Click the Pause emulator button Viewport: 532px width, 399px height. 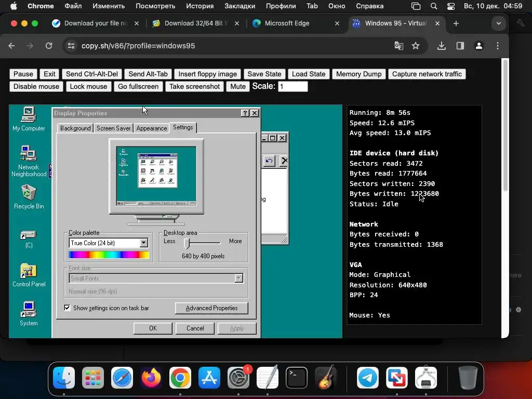23,74
